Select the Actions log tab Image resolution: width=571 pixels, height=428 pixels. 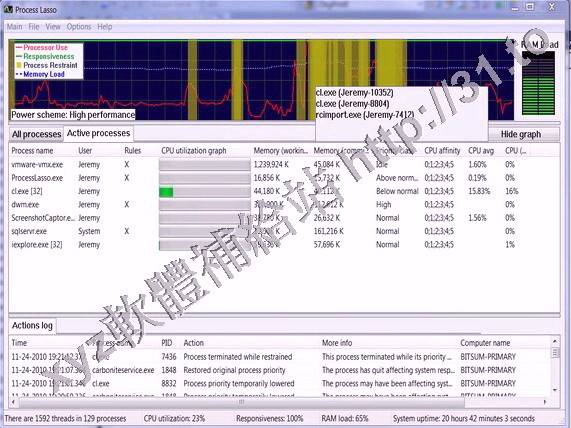point(32,325)
